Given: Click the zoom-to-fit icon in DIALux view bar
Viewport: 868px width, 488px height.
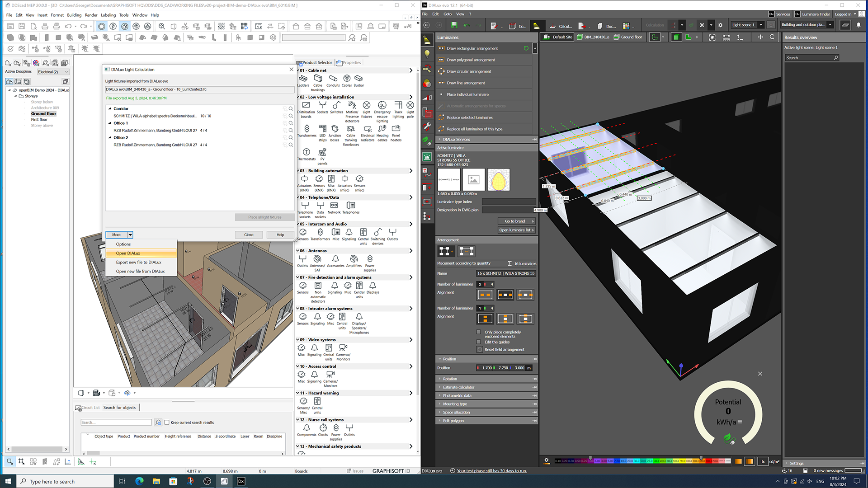Looking at the screenshot, I should (712, 37).
